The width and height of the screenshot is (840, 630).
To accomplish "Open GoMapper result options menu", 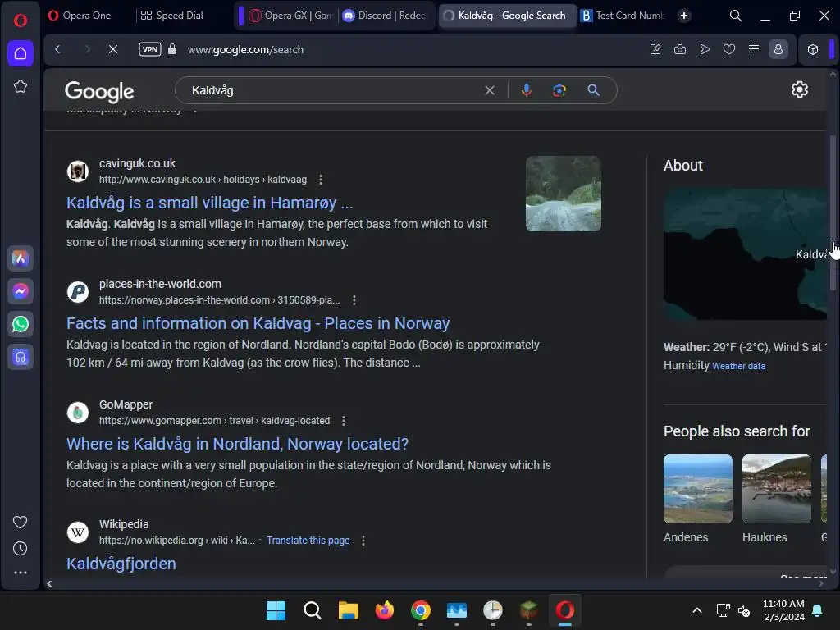I will pyautogui.click(x=344, y=421).
